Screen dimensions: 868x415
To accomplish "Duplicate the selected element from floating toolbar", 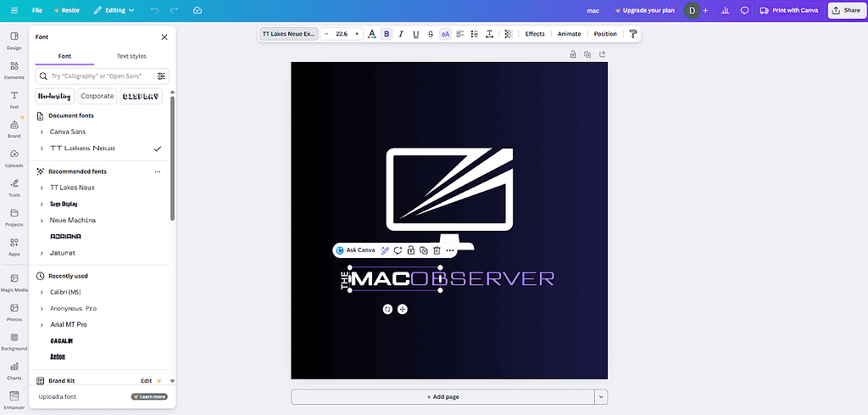I will (423, 250).
